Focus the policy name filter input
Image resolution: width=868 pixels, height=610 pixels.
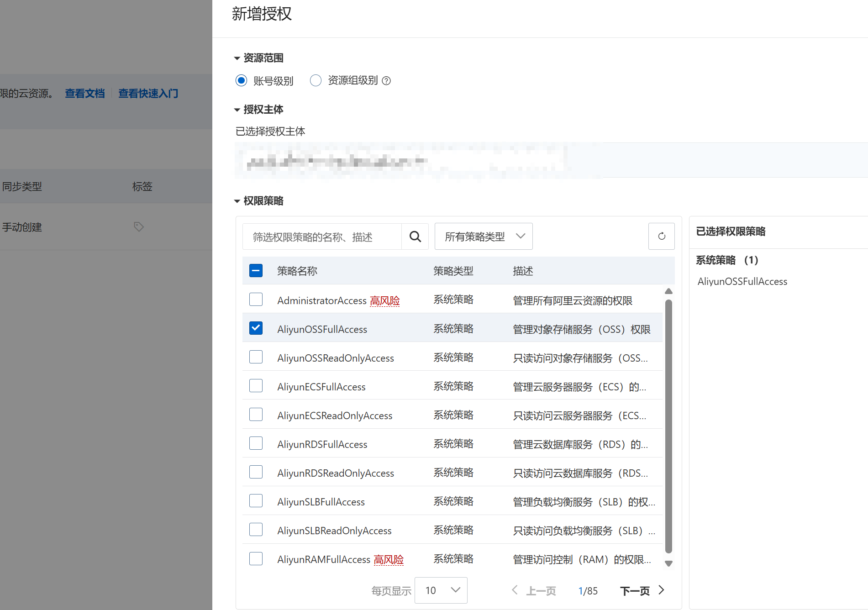point(322,237)
